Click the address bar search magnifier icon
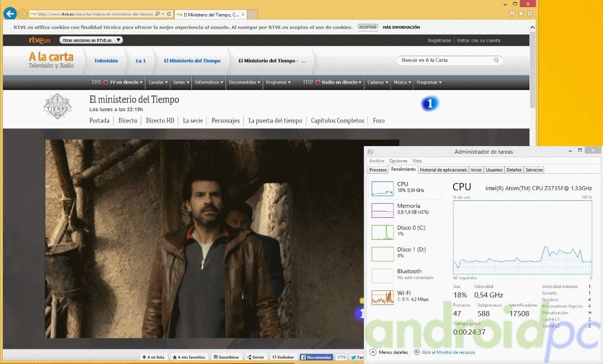Screen dimensions: 603x364 pos(157,14)
